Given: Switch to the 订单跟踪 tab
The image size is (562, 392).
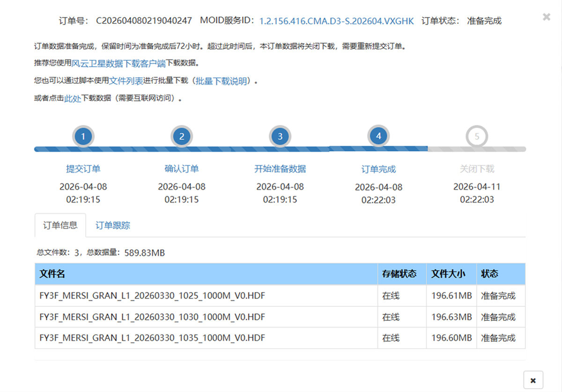Looking at the screenshot, I should click(113, 225).
